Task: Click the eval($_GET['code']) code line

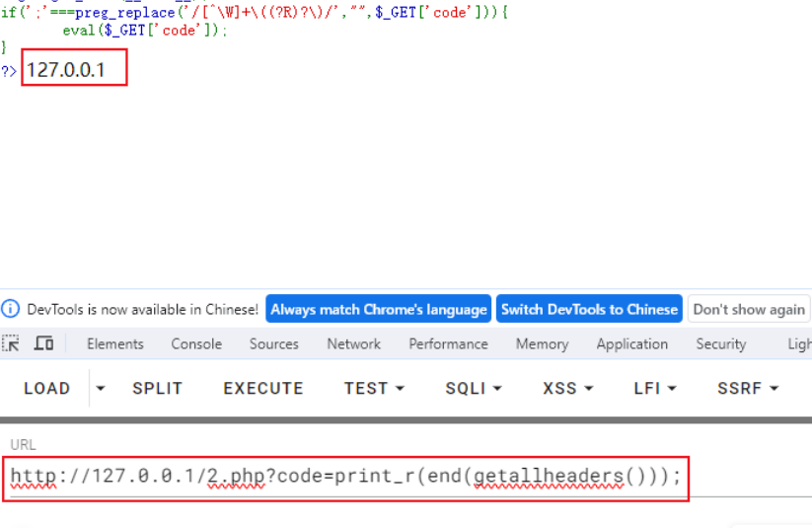Action: pos(144,31)
